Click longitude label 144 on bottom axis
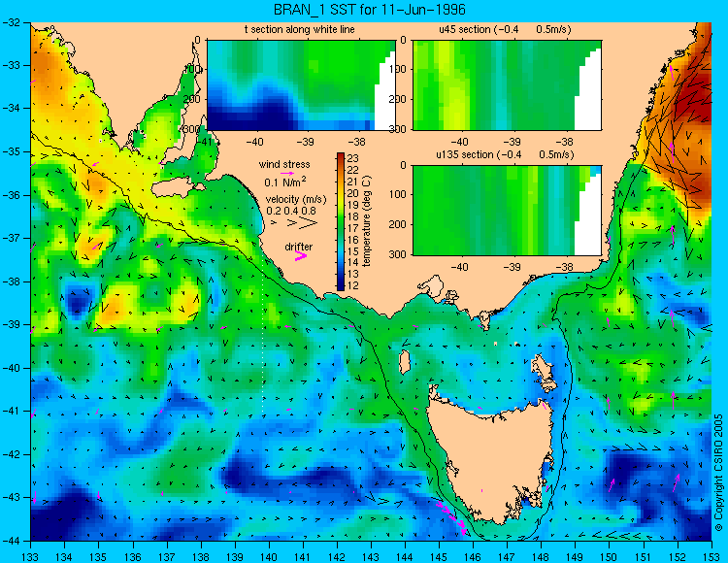Viewport: 728px width, 563px height. [405, 557]
